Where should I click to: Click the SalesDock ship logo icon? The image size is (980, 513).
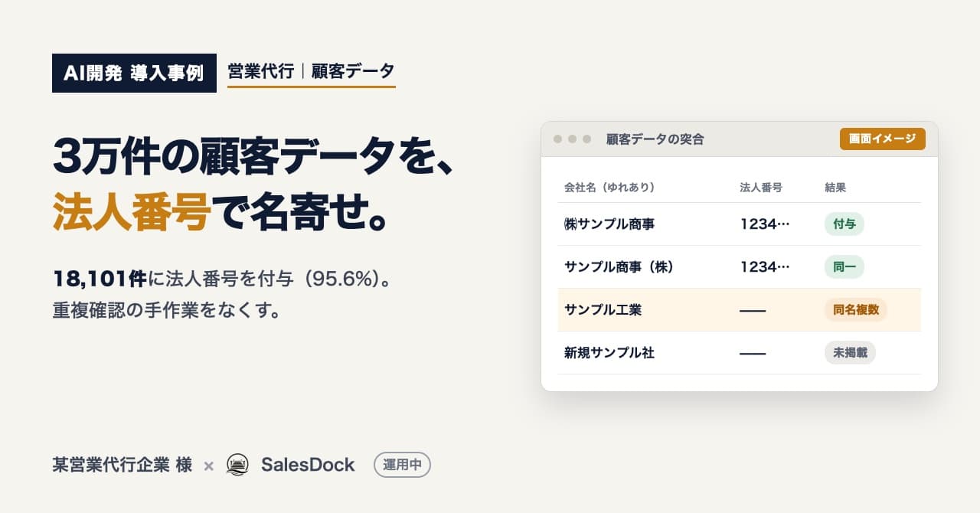(237, 465)
